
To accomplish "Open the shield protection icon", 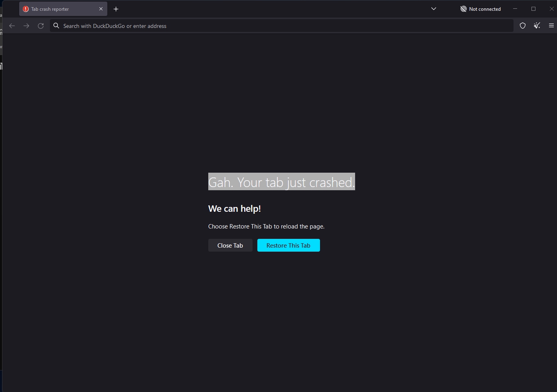I will 523,26.
